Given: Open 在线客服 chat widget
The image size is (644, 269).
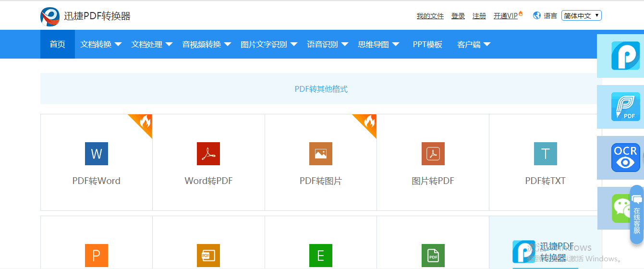Looking at the screenshot, I should [637, 214].
